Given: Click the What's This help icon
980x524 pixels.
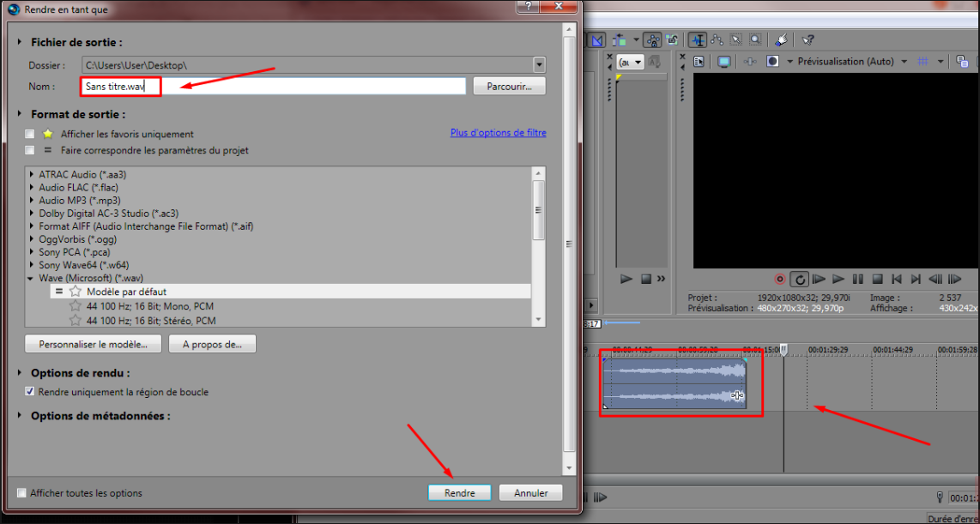Looking at the screenshot, I should tap(807, 39).
